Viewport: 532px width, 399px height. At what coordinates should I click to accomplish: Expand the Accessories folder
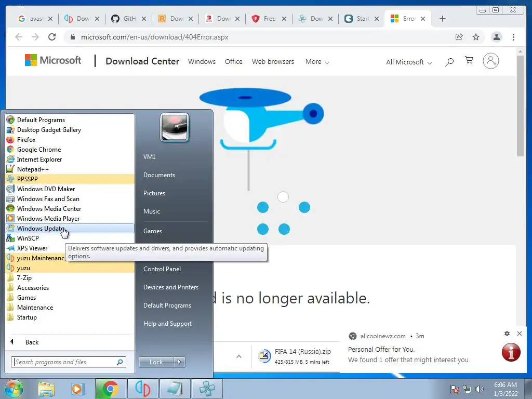pyautogui.click(x=70, y=287)
